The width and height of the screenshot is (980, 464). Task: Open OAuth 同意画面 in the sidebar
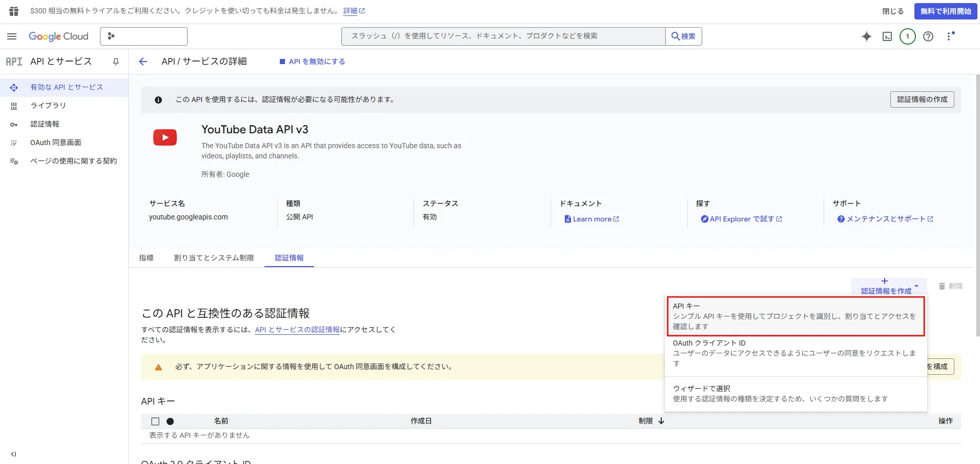(64, 143)
